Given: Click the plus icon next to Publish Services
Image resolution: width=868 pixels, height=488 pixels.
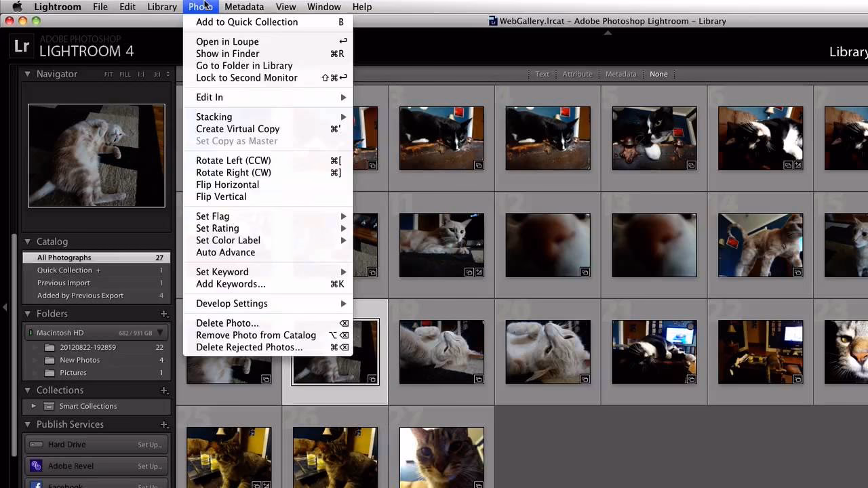Looking at the screenshot, I should pyautogui.click(x=164, y=424).
